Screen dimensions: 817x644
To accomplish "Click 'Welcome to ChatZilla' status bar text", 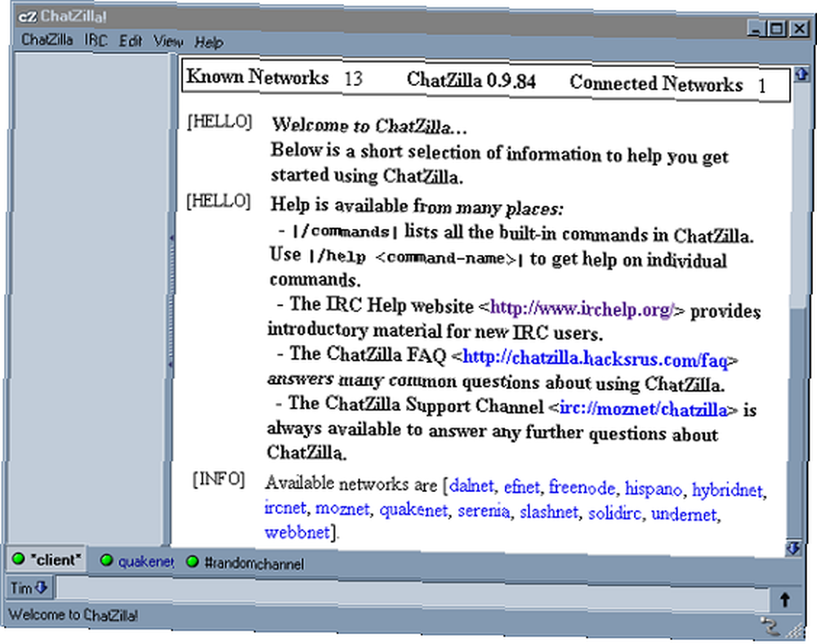I will coord(73,615).
